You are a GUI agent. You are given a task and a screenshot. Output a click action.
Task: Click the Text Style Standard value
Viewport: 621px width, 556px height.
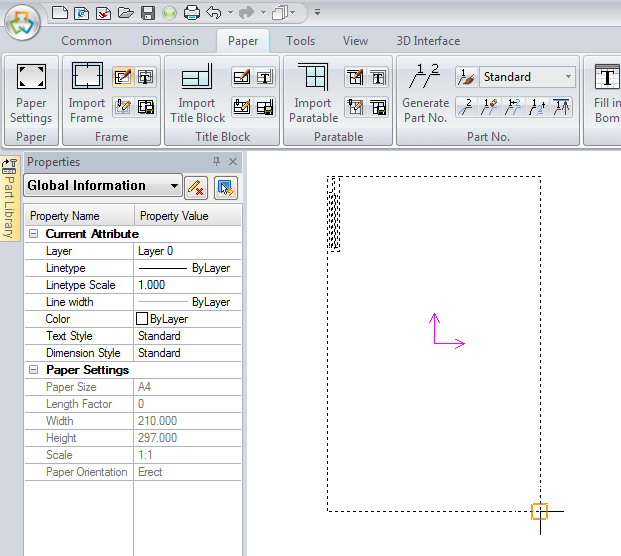coord(187,336)
